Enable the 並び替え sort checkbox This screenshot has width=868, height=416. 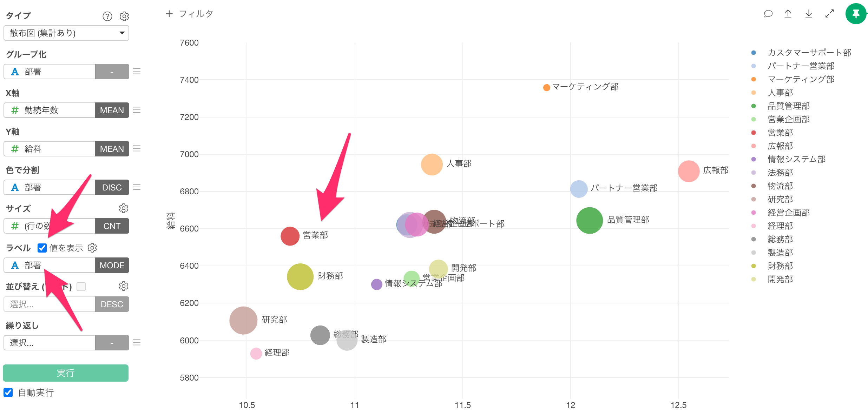coord(81,287)
